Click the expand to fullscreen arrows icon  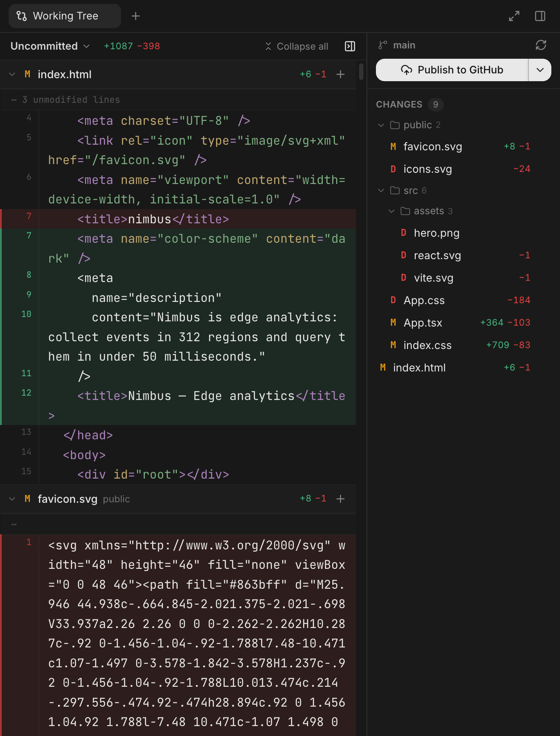pos(514,16)
